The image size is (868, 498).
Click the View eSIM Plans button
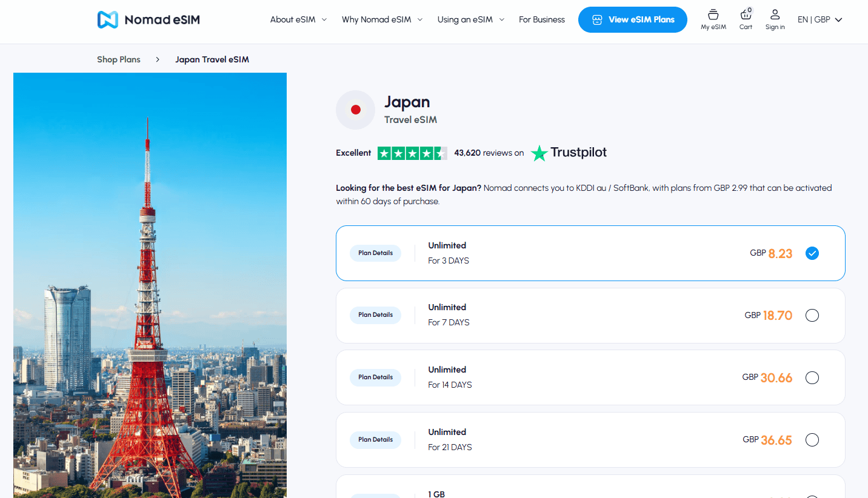pyautogui.click(x=633, y=19)
